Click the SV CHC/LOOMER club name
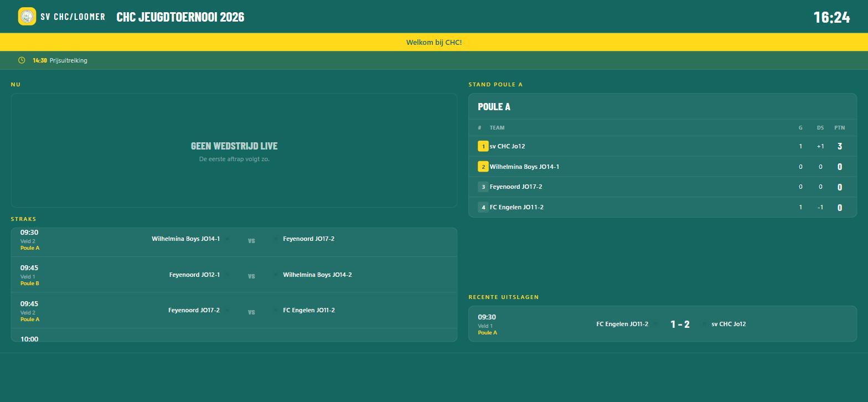Image resolution: width=868 pixels, height=402 pixels. (x=73, y=17)
